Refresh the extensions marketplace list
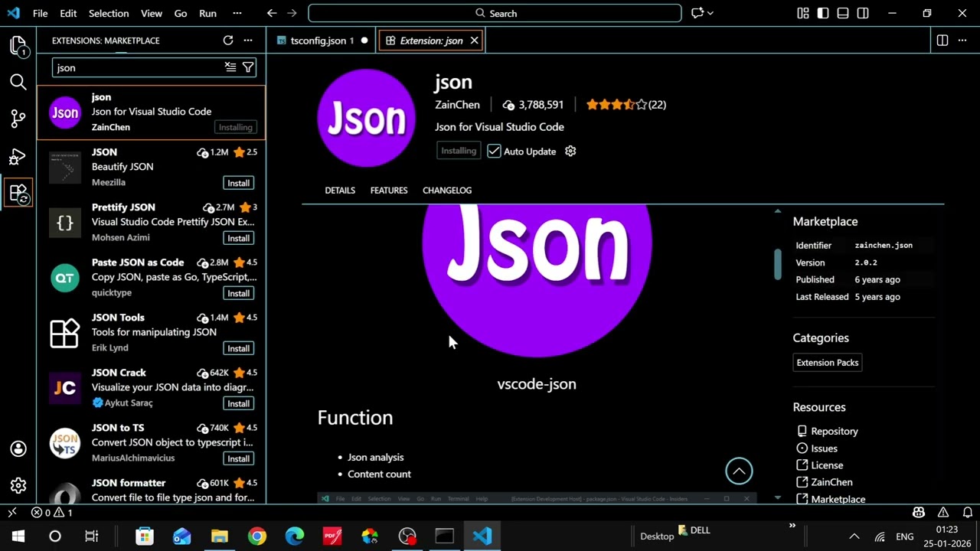 [228, 41]
